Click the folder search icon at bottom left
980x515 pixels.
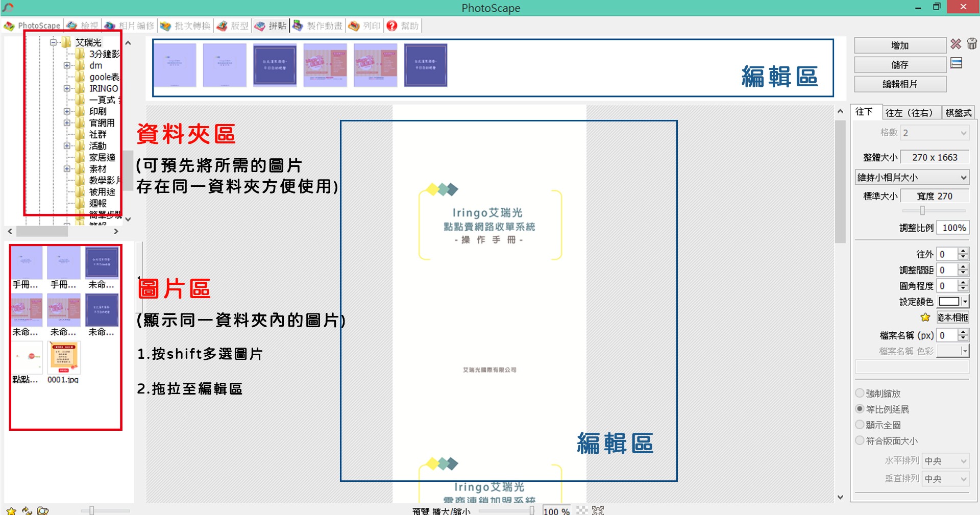coord(43,510)
